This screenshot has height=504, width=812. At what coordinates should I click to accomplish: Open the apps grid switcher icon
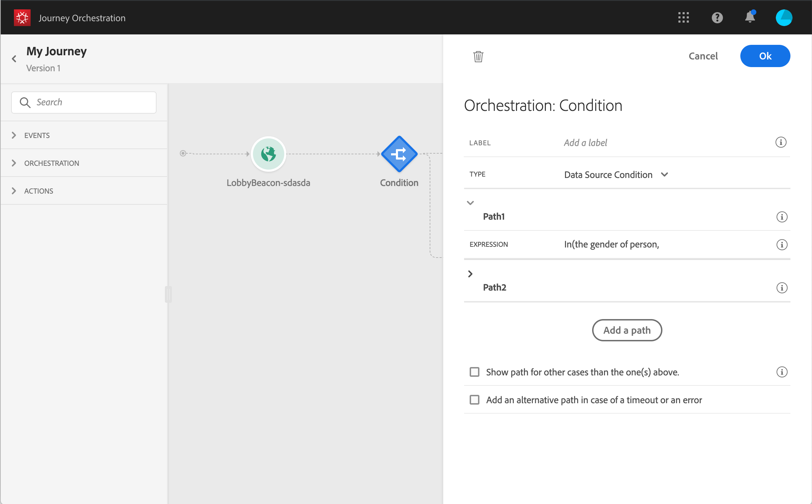(x=683, y=18)
